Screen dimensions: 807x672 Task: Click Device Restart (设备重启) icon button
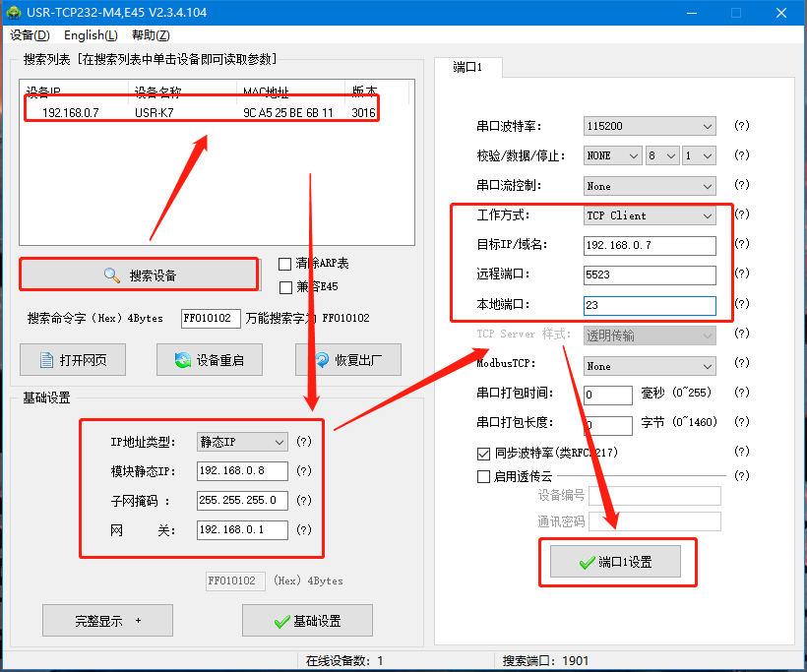pos(208,360)
